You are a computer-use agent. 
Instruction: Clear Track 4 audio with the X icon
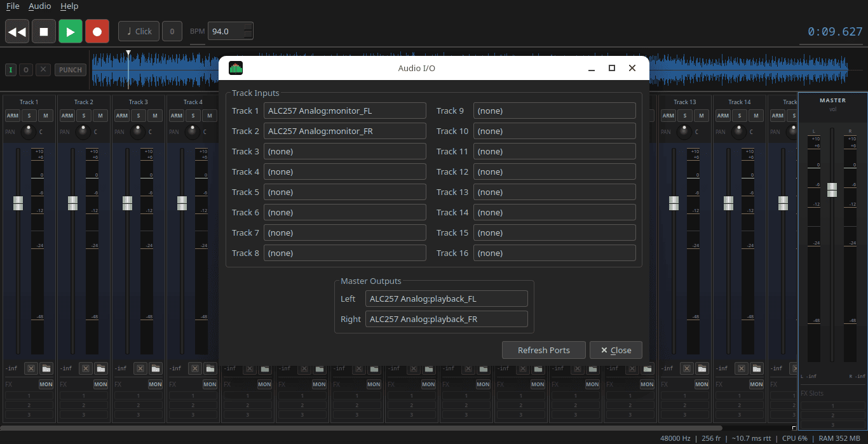(194, 368)
